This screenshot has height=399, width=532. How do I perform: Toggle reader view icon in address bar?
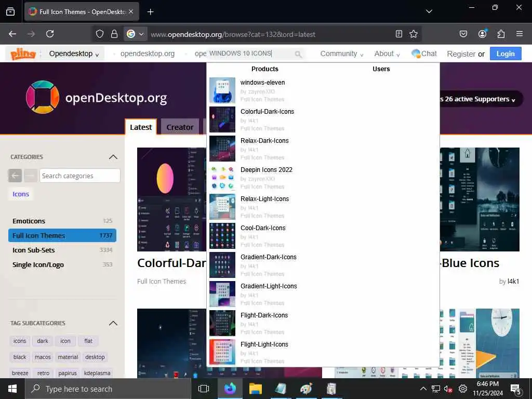[x=399, y=34]
